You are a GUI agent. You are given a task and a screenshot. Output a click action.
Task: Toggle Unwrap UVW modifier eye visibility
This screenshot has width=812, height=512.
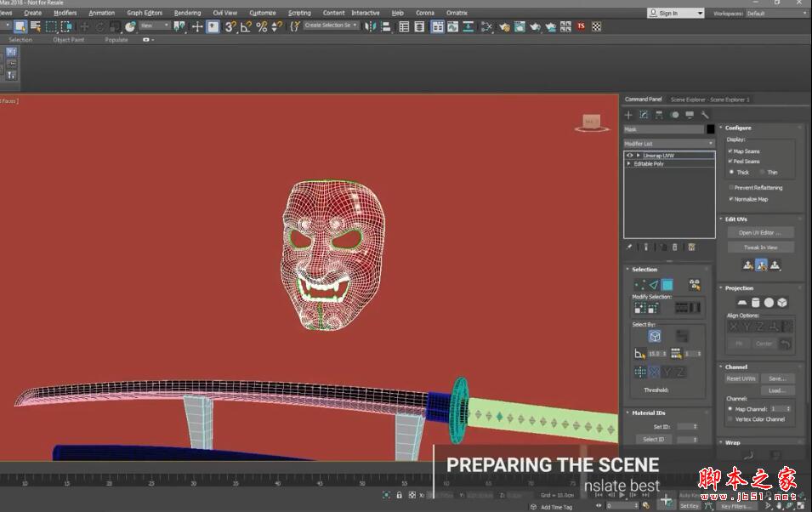click(x=630, y=156)
